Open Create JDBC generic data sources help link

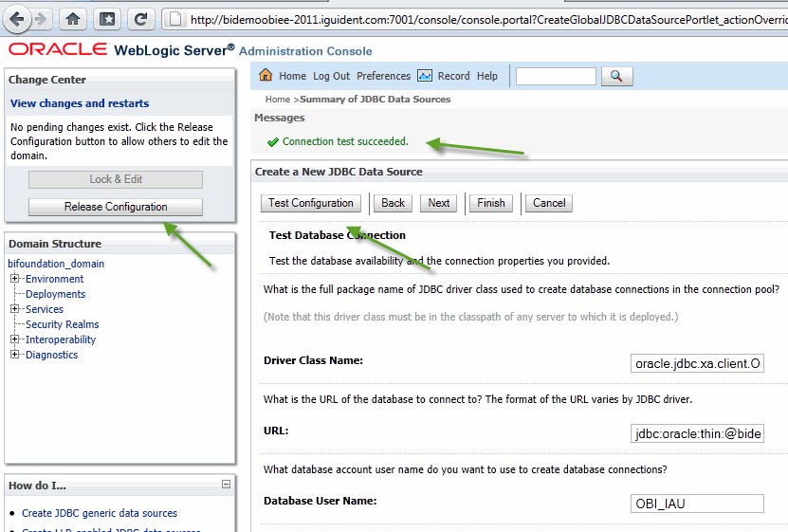(x=99, y=513)
